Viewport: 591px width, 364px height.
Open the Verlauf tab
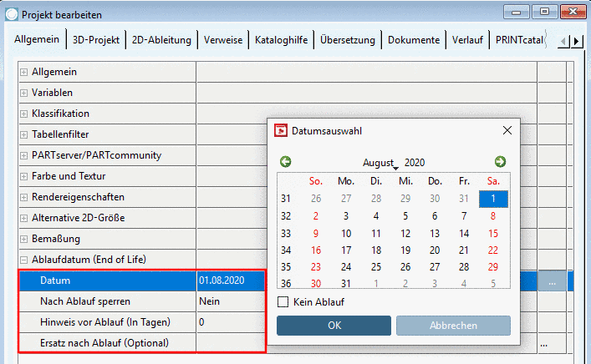point(467,40)
